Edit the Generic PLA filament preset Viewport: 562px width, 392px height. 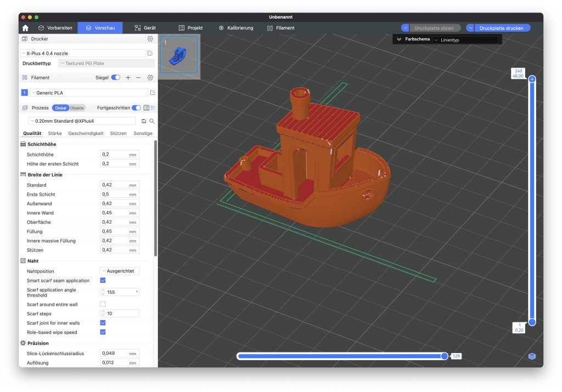click(x=153, y=93)
